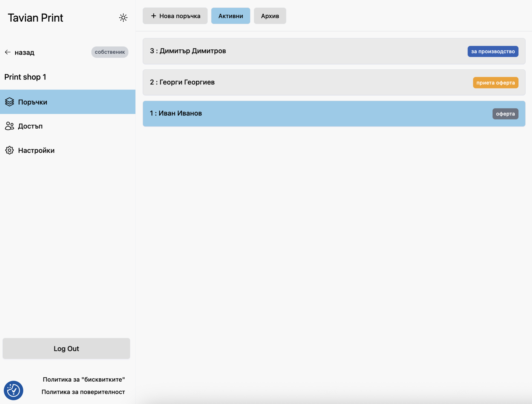The height and width of the screenshot is (404, 532).
Task: Open Политика за поверителност link
Action: [83, 392]
